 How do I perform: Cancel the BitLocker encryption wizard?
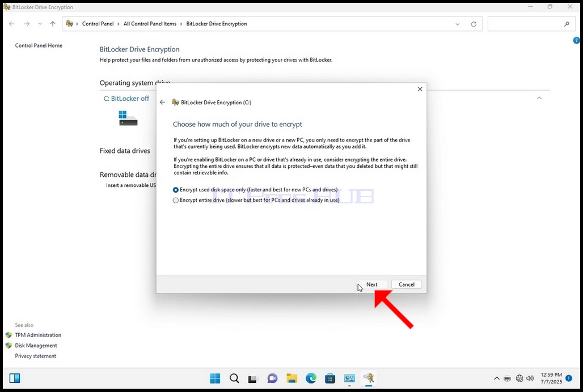tap(407, 284)
